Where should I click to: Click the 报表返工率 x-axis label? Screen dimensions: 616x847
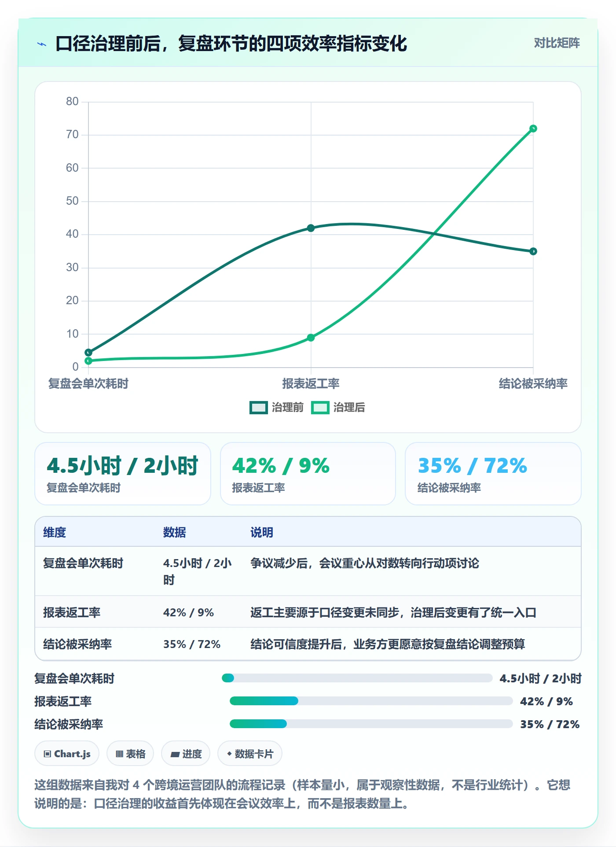click(x=311, y=383)
